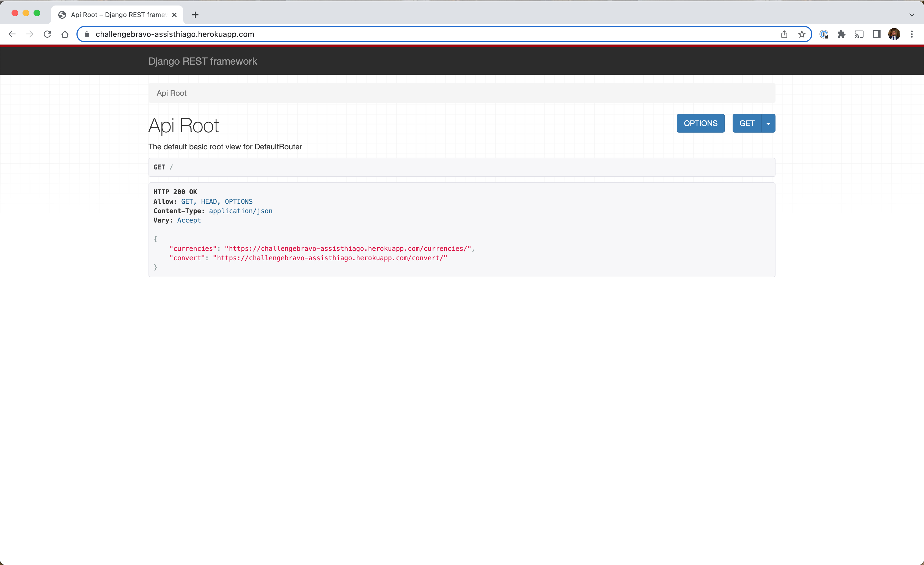Go back with the browser back arrow
924x565 pixels.
coord(12,34)
